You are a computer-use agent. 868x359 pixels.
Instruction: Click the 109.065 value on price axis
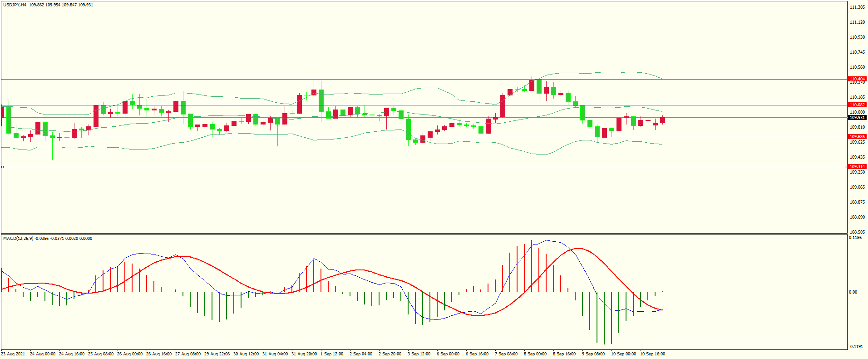coord(857,187)
